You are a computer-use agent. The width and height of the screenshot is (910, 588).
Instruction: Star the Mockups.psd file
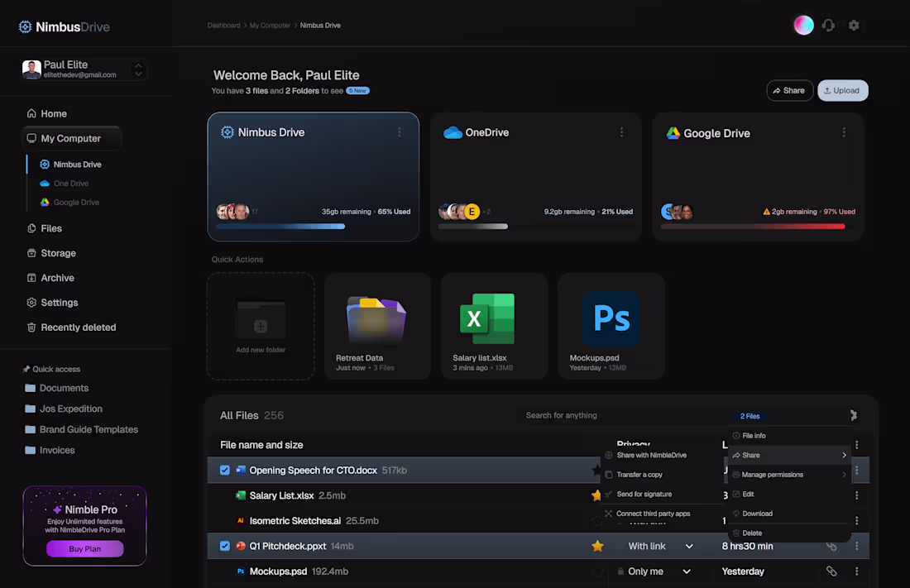tap(597, 571)
